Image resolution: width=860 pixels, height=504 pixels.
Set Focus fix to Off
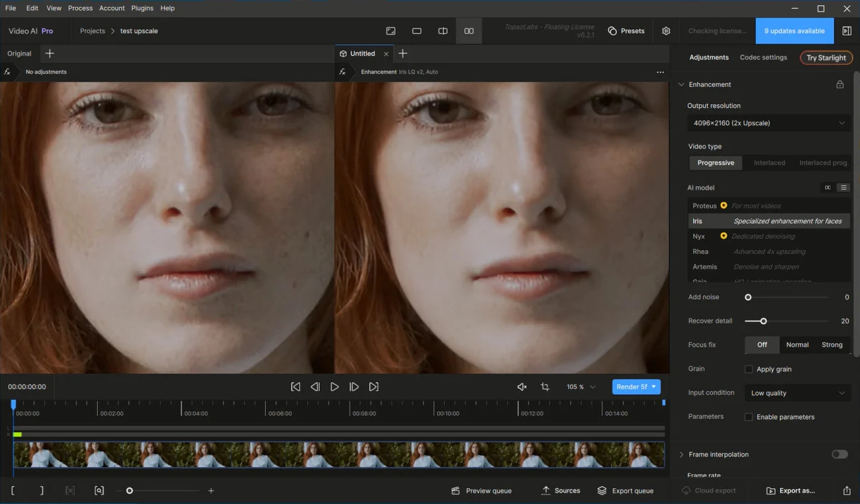pos(762,345)
